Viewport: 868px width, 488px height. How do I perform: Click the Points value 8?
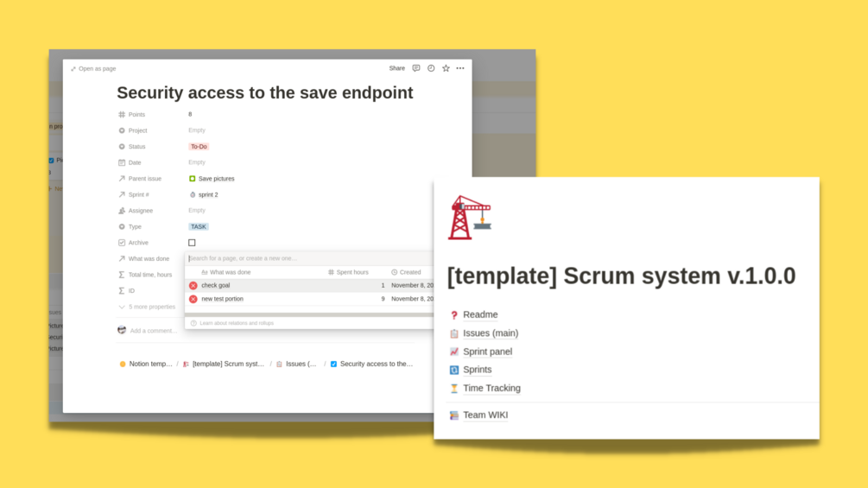(x=190, y=115)
